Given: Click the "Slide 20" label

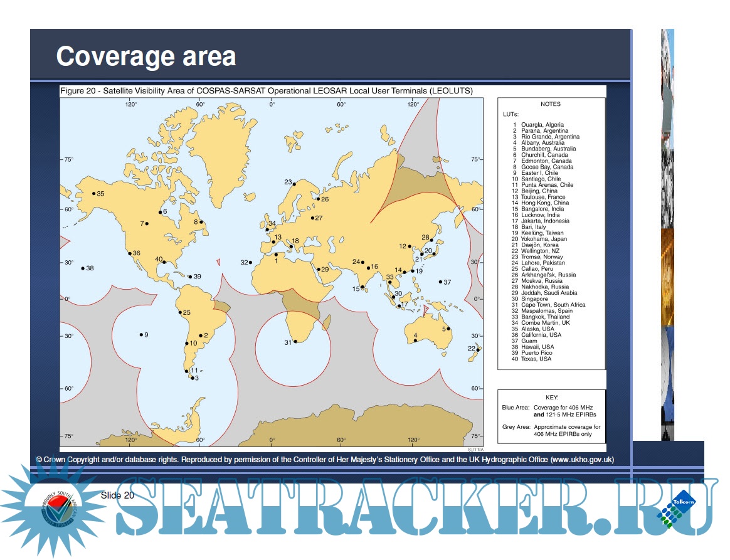Looking at the screenshot, I should (117, 495).
